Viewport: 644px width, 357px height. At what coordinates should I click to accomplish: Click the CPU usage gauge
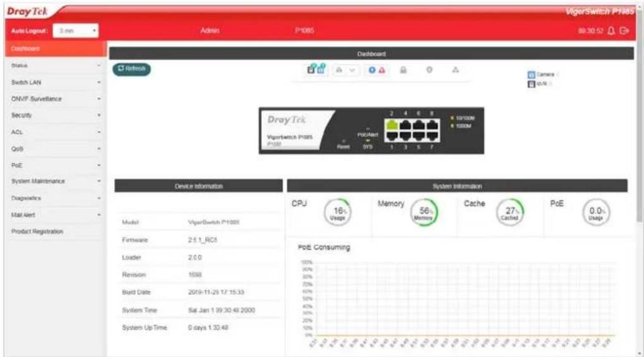click(338, 212)
